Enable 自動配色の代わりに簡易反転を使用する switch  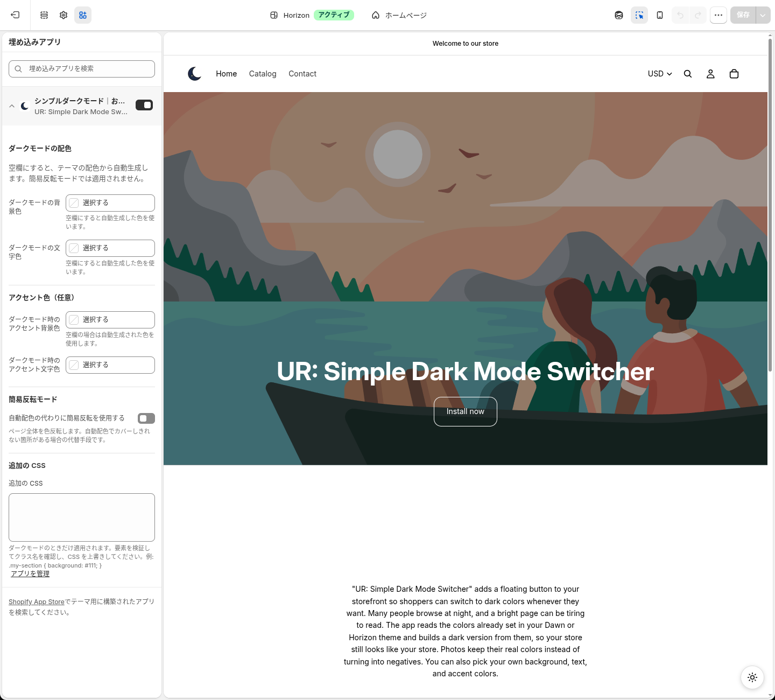click(146, 418)
